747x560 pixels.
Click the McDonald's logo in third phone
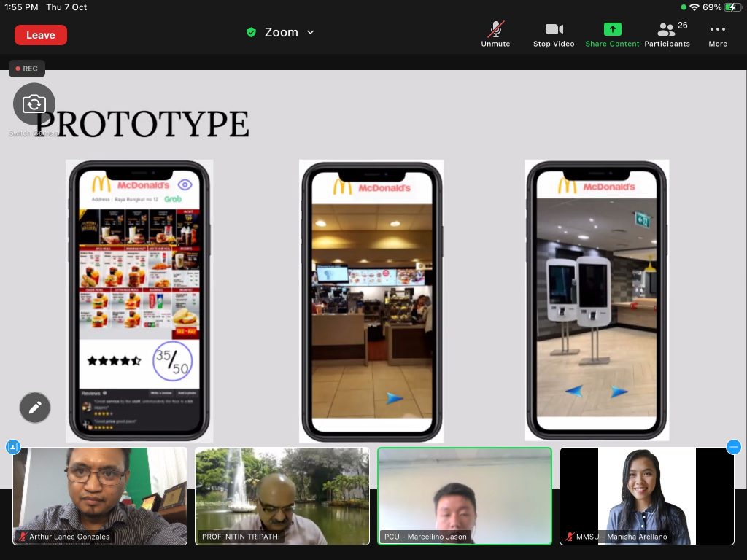click(x=597, y=186)
